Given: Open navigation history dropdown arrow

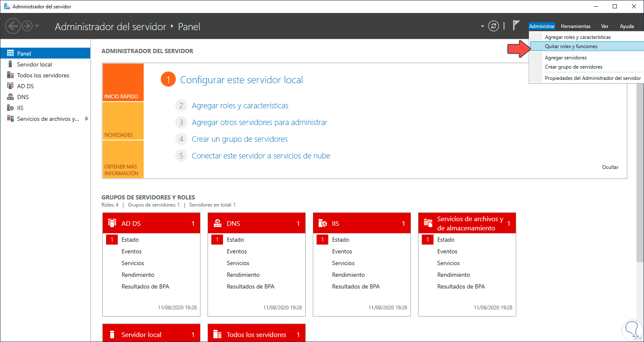Looking at the screenshot, I should click(37, 26).
